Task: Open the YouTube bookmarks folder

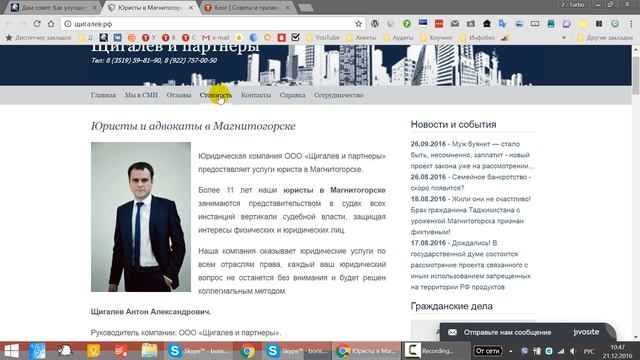Action: [x=322, y=38]
